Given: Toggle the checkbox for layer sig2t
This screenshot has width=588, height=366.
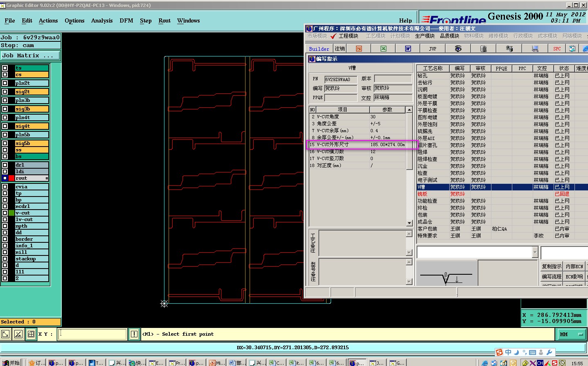Looking at the screenshot, I should pyautogui.click(x=5, y=92).
